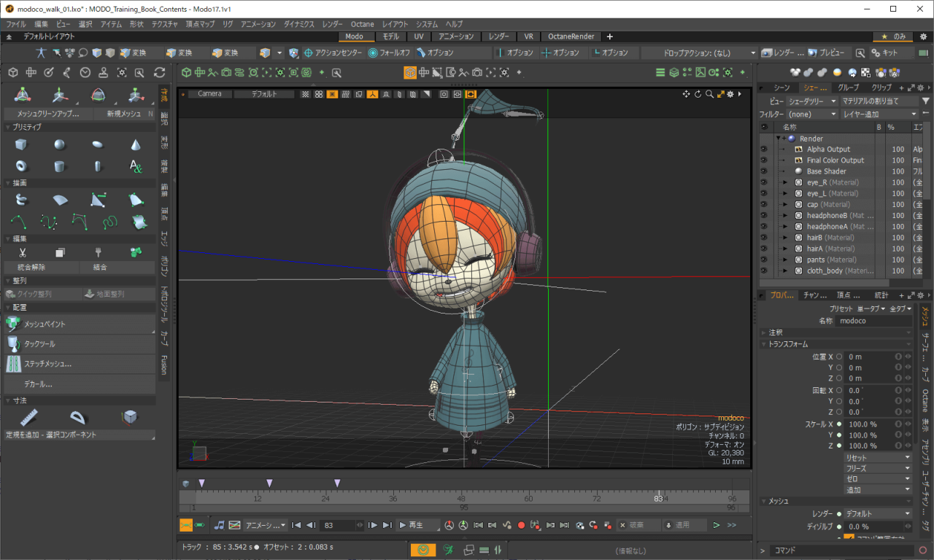Select the cube primitive tool
The image size is (934, 560).
click(21, 144)
